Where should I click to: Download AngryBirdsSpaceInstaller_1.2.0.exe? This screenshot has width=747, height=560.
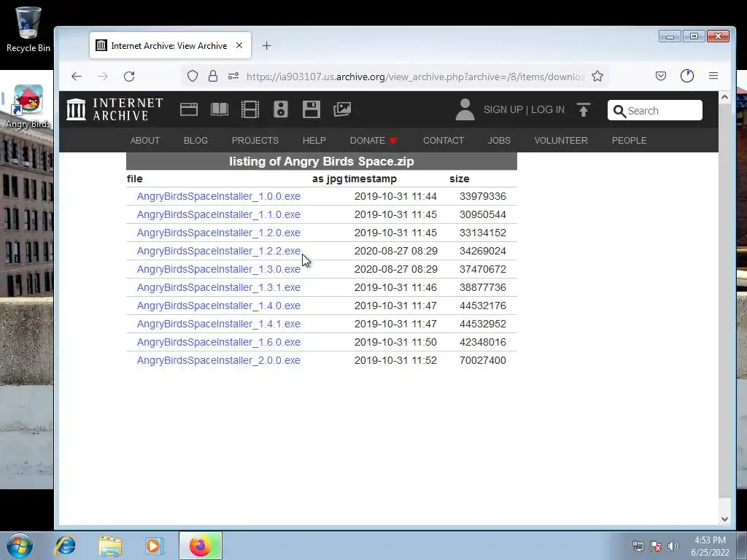(219, 233)
